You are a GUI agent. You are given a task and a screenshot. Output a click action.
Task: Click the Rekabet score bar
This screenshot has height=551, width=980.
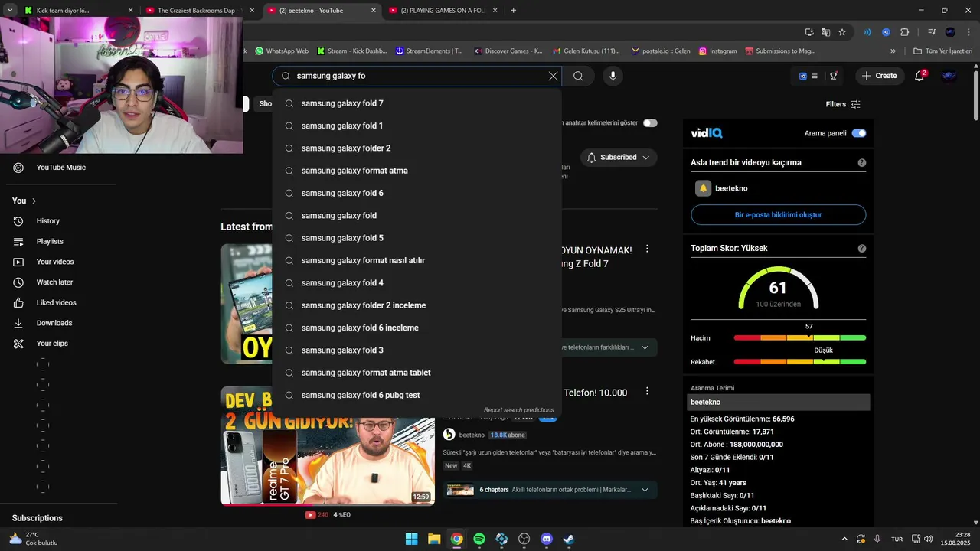(799, 362)
